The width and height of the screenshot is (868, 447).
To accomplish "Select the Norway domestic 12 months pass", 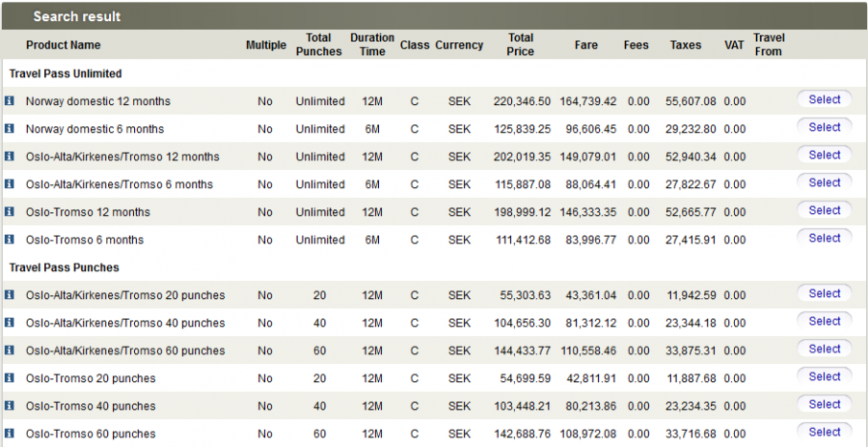I will tap(824, 99).
